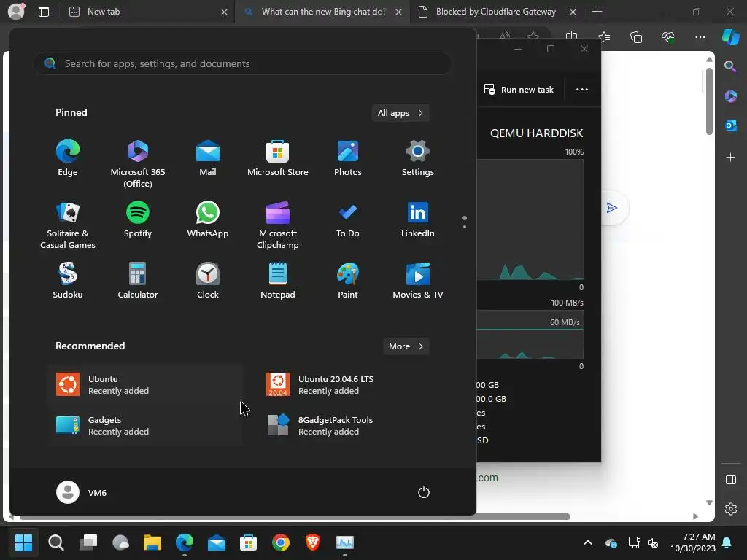Open Edge Collections icon
747x560 pixels.
pyautogui.click(x=636, y=37)
